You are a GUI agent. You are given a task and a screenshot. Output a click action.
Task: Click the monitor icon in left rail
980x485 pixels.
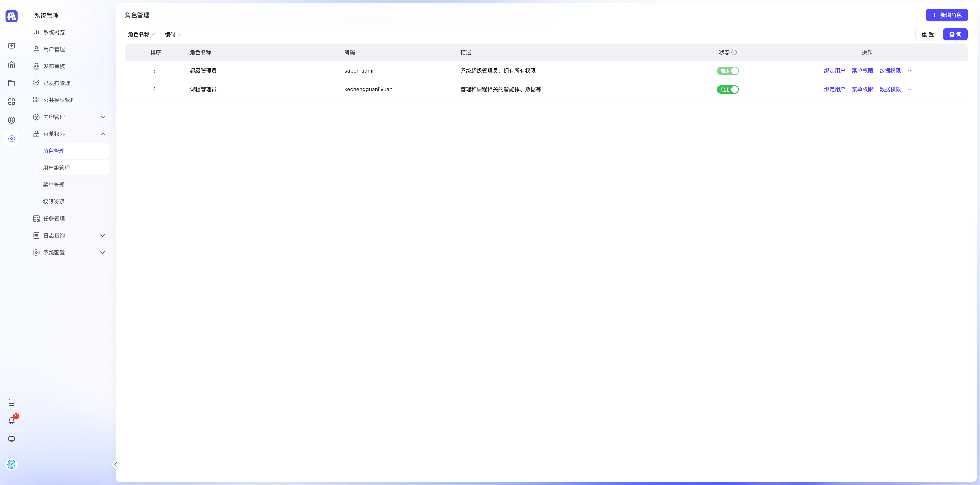pyautogui.click(x=11, y=439)
